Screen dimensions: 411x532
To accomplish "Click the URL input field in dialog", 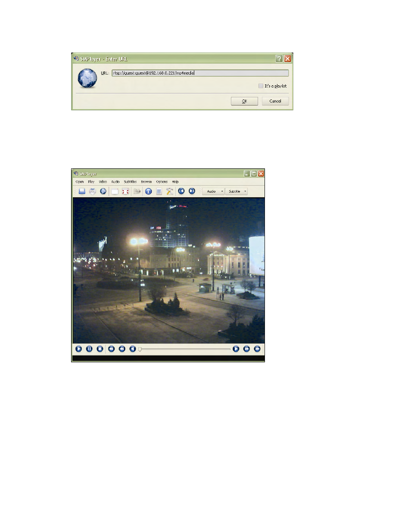I will coord(200,73).
